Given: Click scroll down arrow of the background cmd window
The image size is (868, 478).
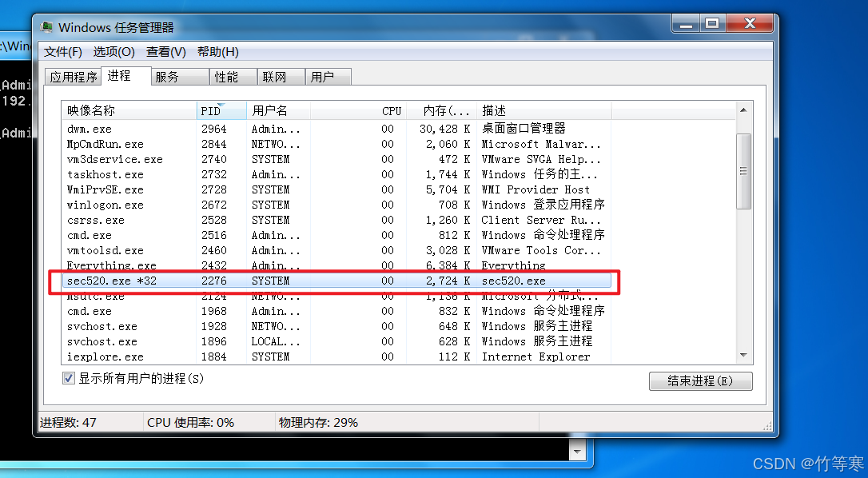Looking at the screenshot, I should tap(577, 452).
